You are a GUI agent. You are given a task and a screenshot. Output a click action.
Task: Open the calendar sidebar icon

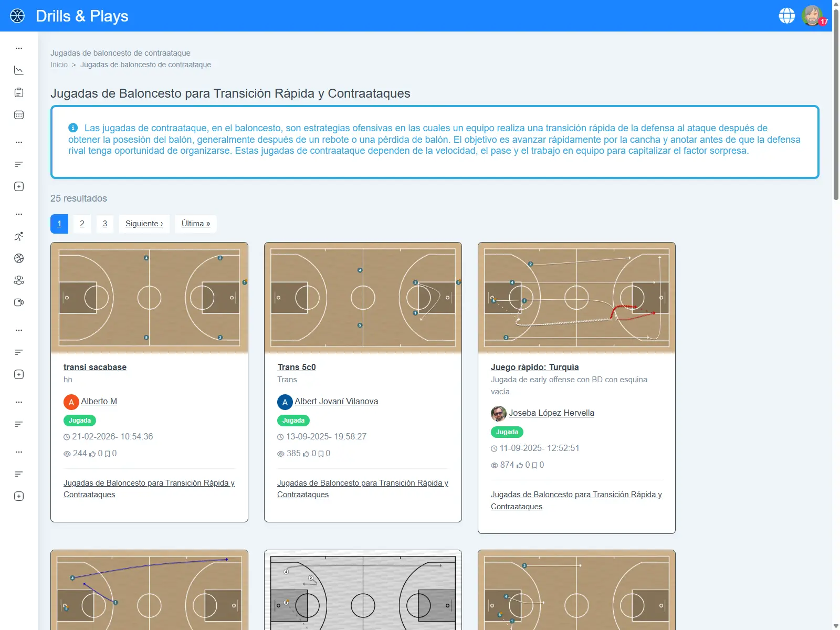point(19,115)
